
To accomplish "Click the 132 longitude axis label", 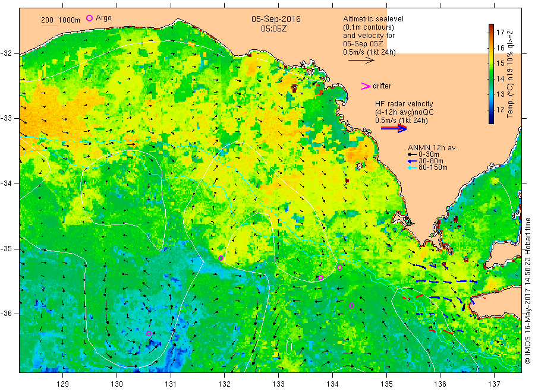I will pos(225,384).
